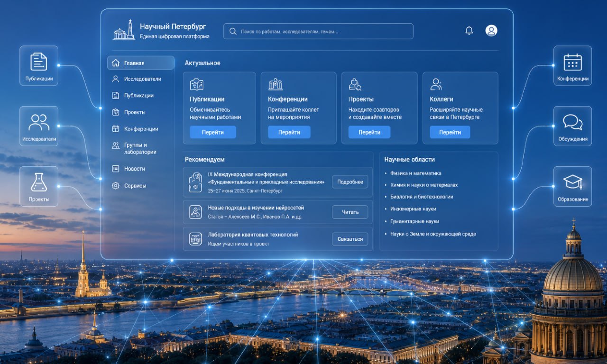Click Перейти button under Публикации card
This screenshot has height=364, width=607.
coord(213,132)
